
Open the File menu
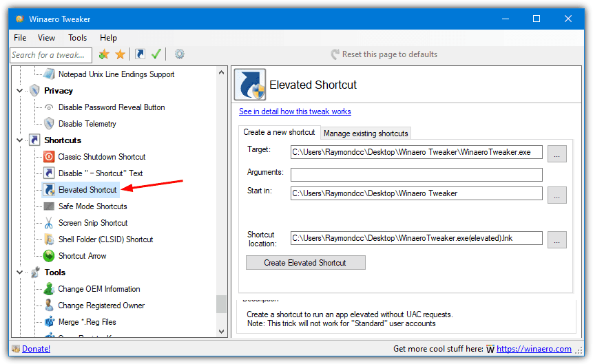click(20, 38)
